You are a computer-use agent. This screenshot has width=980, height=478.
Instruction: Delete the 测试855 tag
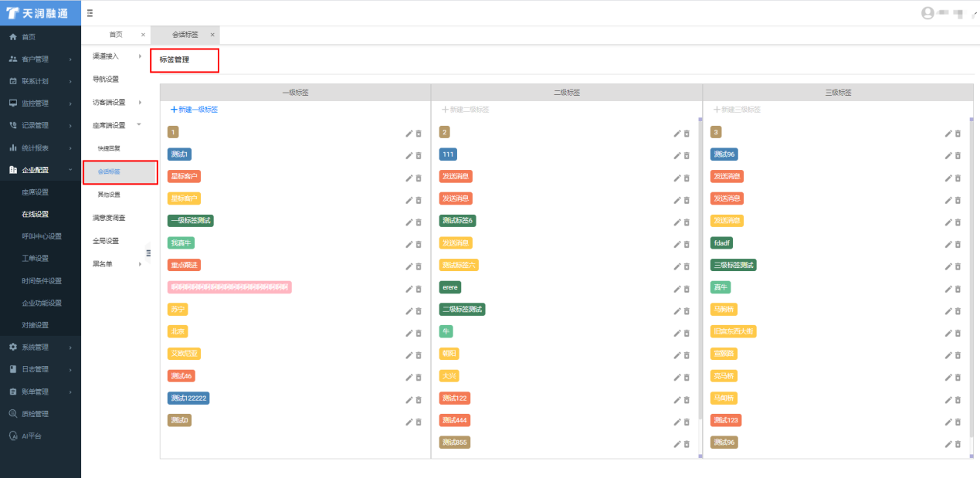click(x=687, y=444)
